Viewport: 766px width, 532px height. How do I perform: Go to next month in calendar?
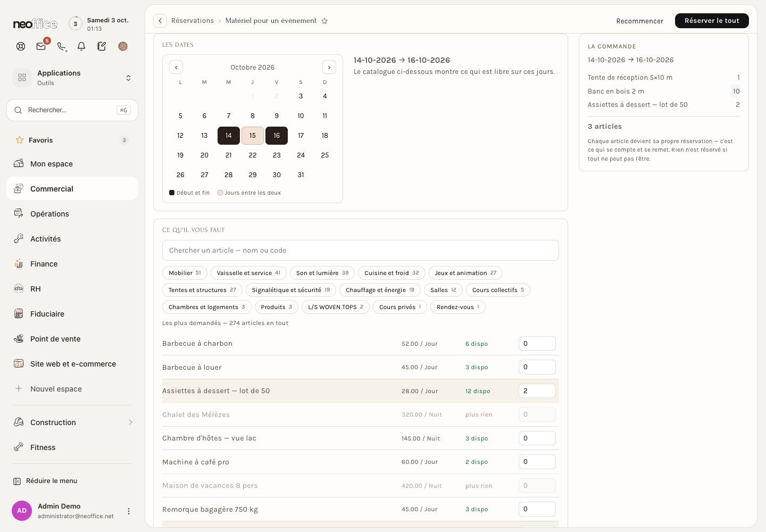click(329, 68)
